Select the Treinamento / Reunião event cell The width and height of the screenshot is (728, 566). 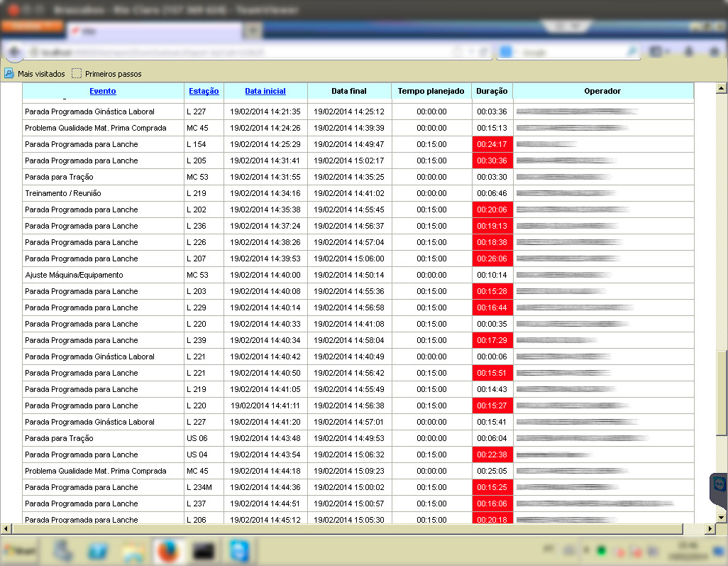(x=103, y=193)
